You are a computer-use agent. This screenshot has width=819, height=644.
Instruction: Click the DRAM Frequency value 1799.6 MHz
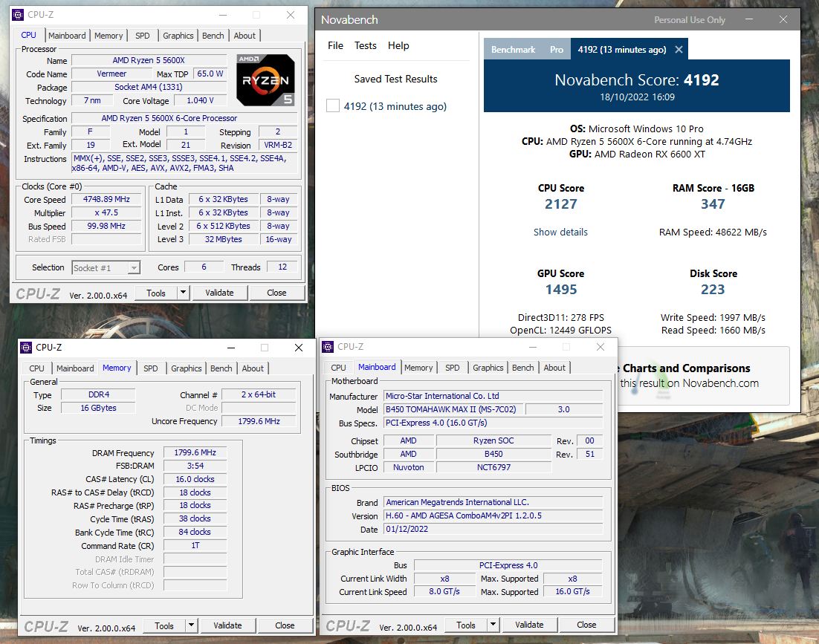(195, 452)
